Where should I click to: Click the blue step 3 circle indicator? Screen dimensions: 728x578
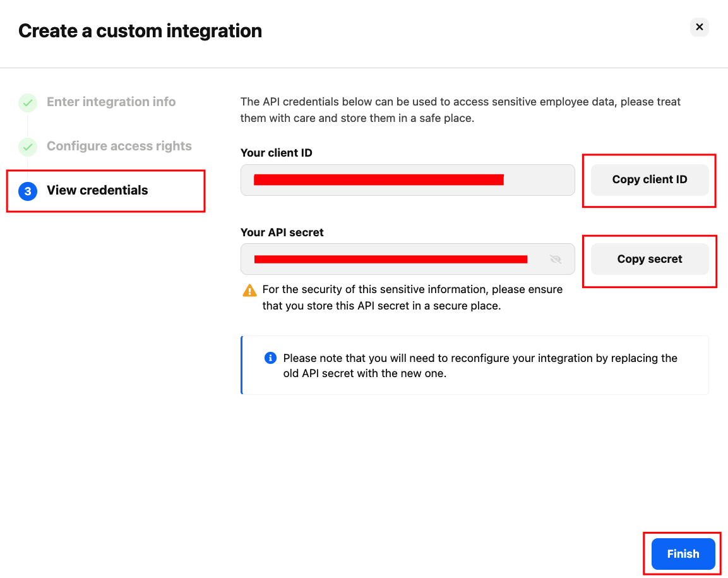[28, 190]
